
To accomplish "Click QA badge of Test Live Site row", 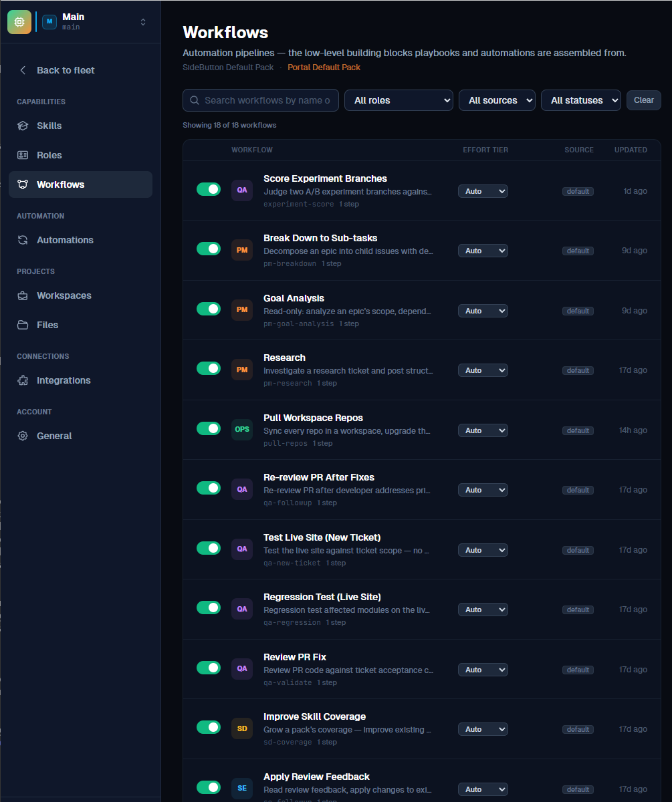I will click(242, 549).
